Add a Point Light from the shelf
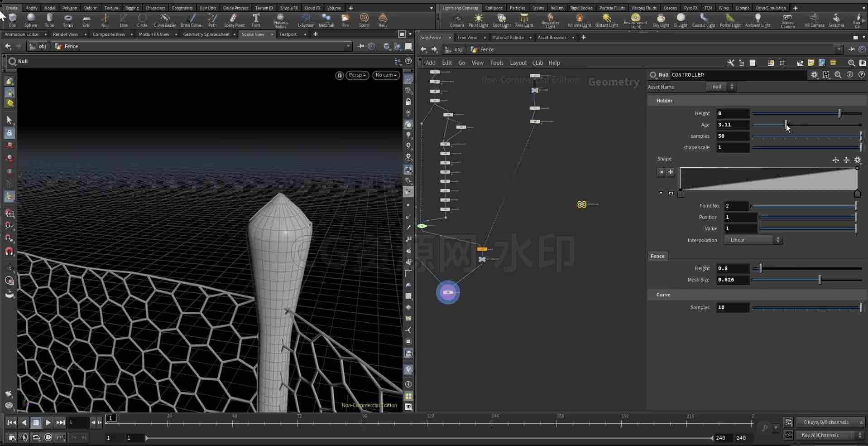Image resolution: width=868 pixels, height=446 pixels. pyautogui.click(x=478, y=20)
